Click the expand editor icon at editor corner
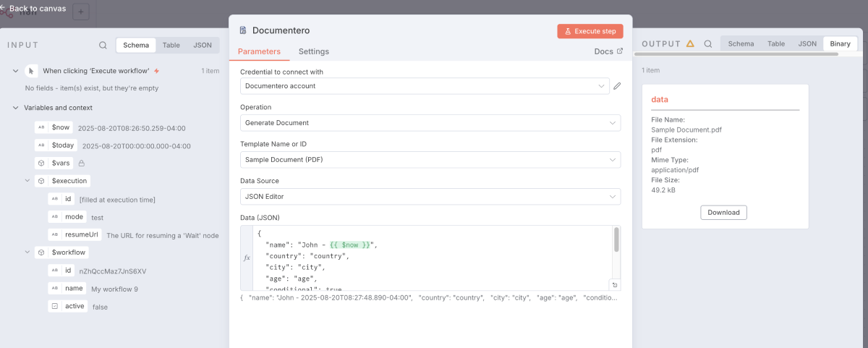Image resolution: width=868 pixels, height=348 pixels. (614, 284)
